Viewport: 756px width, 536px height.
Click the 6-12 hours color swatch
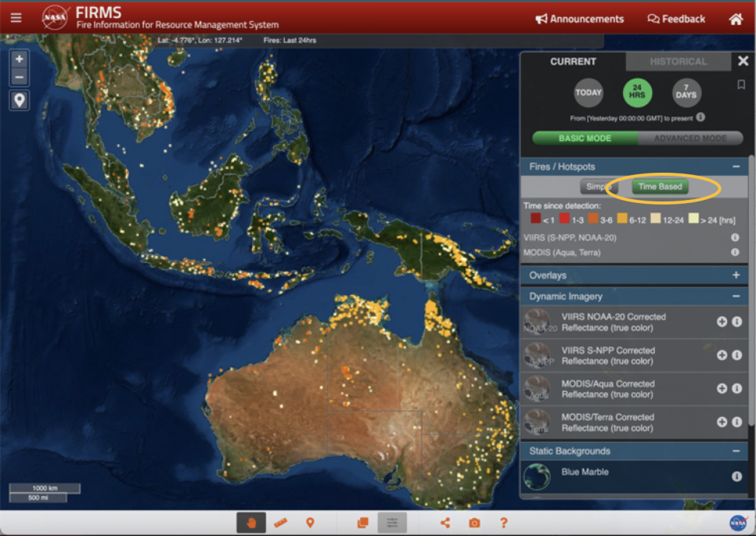tap(622, 219)
